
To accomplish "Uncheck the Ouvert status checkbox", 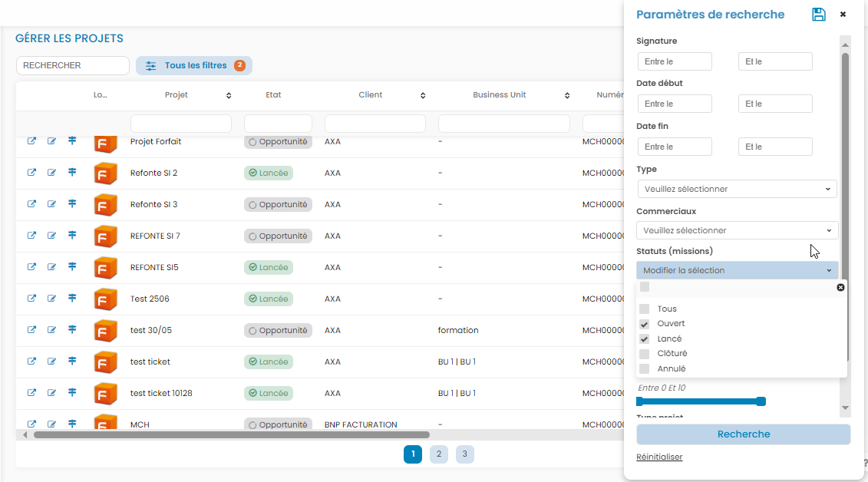I will [x=645, y=324].
